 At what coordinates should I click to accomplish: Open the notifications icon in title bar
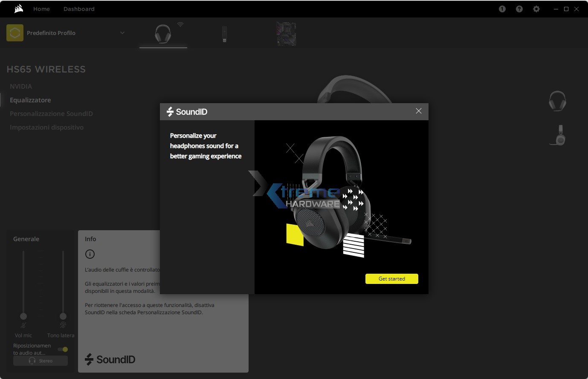pos(502,9)
